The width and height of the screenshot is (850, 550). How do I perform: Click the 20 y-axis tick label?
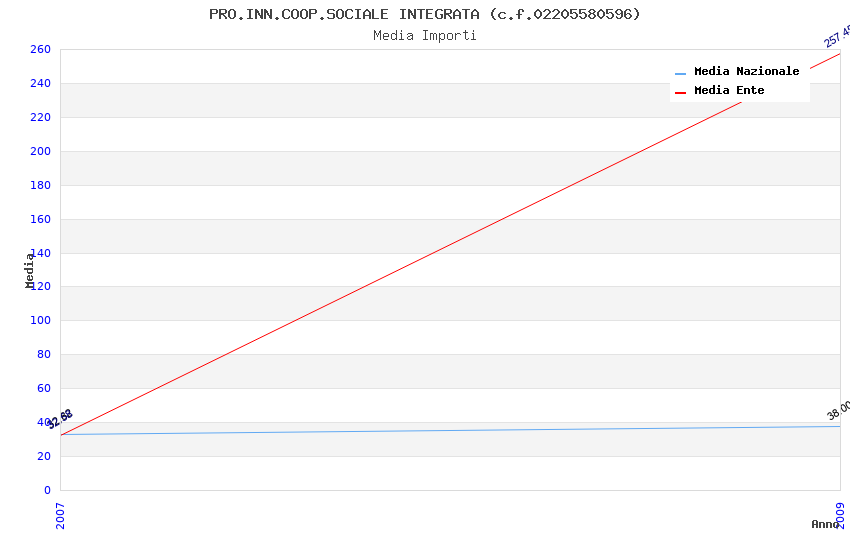click(x=43, y=456)
